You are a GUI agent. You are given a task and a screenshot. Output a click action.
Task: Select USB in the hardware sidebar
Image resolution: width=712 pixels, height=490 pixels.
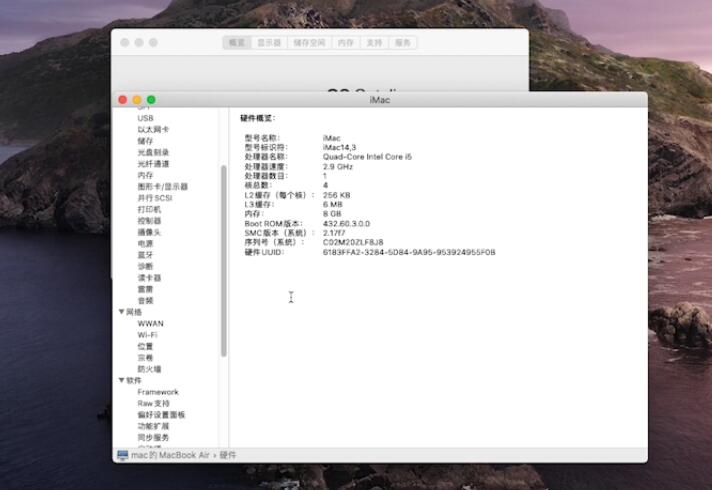145,118
